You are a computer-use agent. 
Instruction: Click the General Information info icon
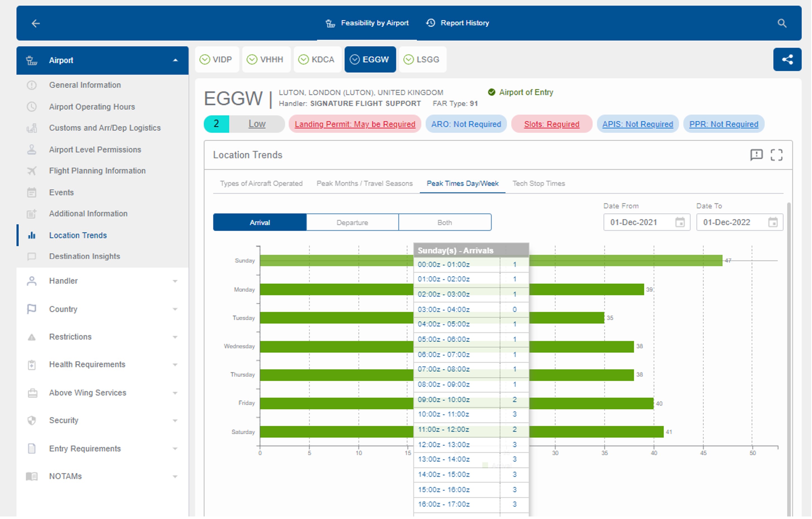tap(32, 85)
